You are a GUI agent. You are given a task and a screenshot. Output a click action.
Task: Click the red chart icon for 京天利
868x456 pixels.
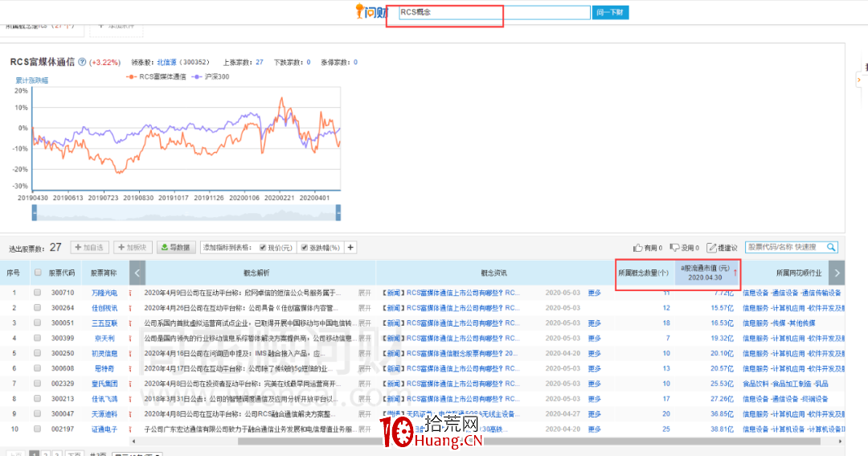pyautogui.click(x=130, y=338)
